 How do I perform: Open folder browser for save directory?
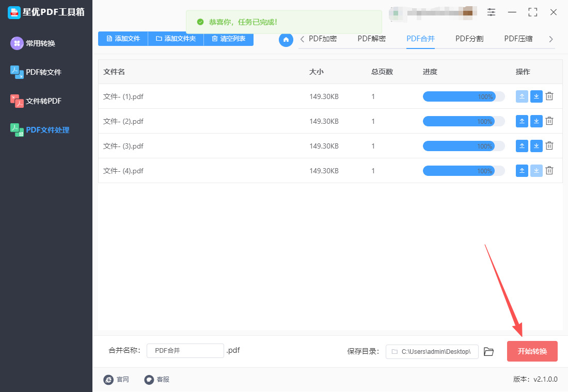pos(488,352)
